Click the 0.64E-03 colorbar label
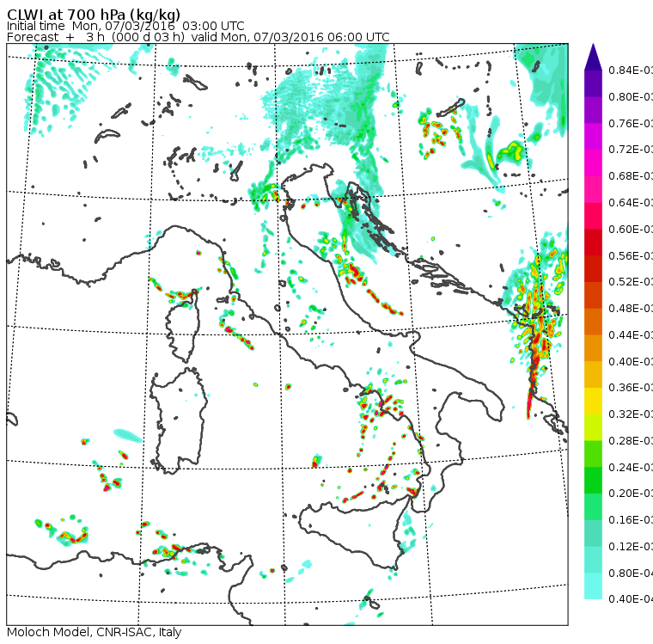The width and height of the screenshot is (653, 644). tap(631, 203)
